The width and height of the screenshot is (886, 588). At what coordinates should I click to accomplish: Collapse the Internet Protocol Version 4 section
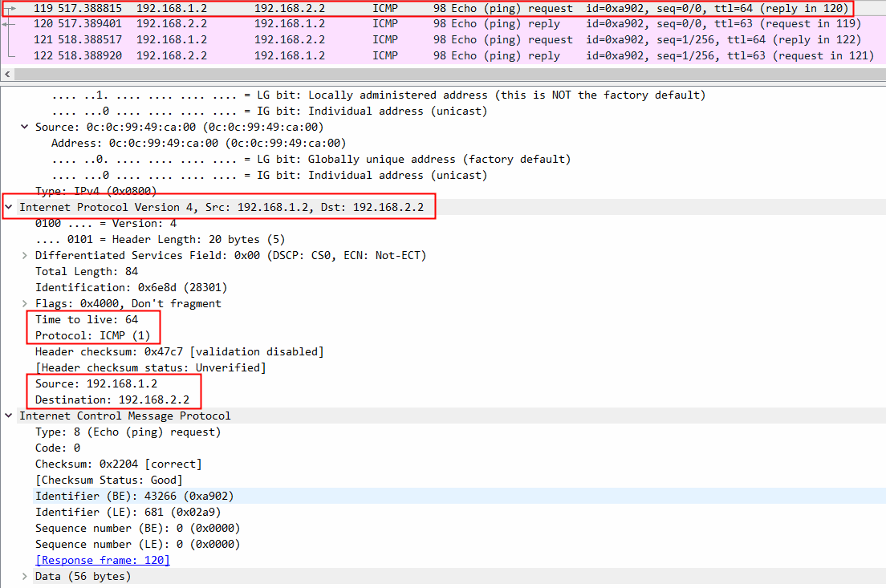(9, 207)
